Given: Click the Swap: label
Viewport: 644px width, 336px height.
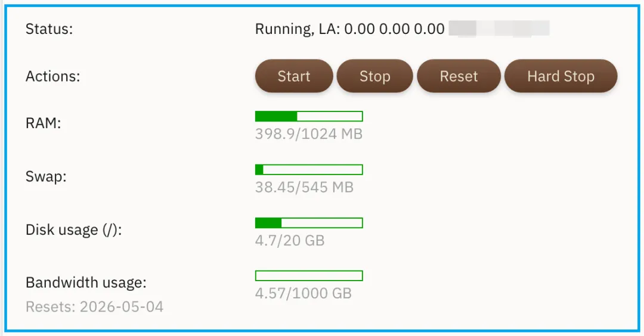Looking at the screenshot, I should 45,177.
